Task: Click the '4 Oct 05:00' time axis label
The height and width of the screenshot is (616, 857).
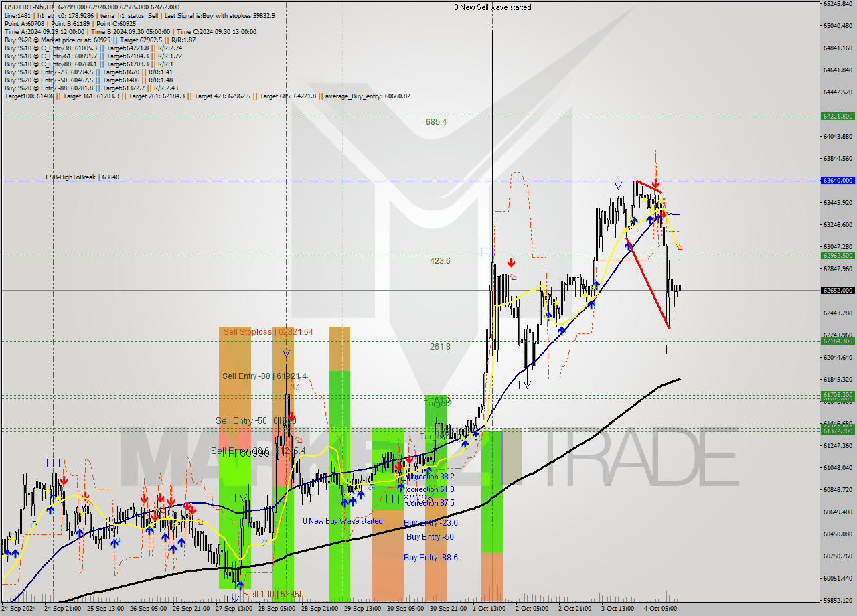Action: (661, 609)
